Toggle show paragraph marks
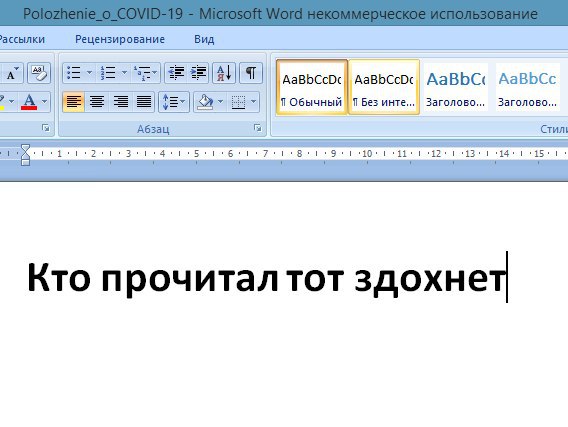The image size is (568, 427). [251, 73]
